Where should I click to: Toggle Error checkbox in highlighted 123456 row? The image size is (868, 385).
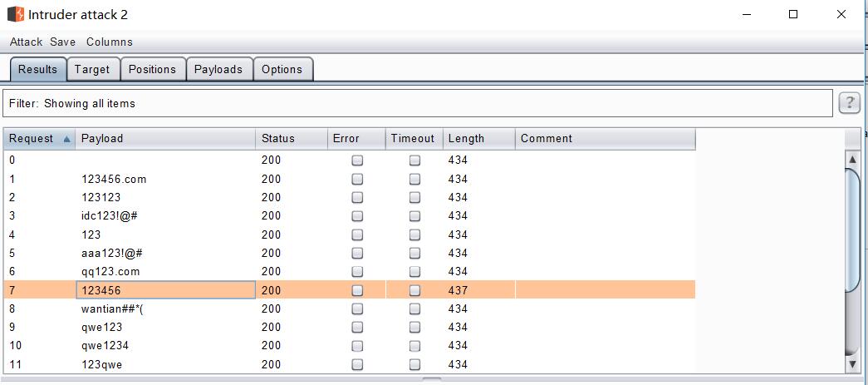[x=357, y=290]
